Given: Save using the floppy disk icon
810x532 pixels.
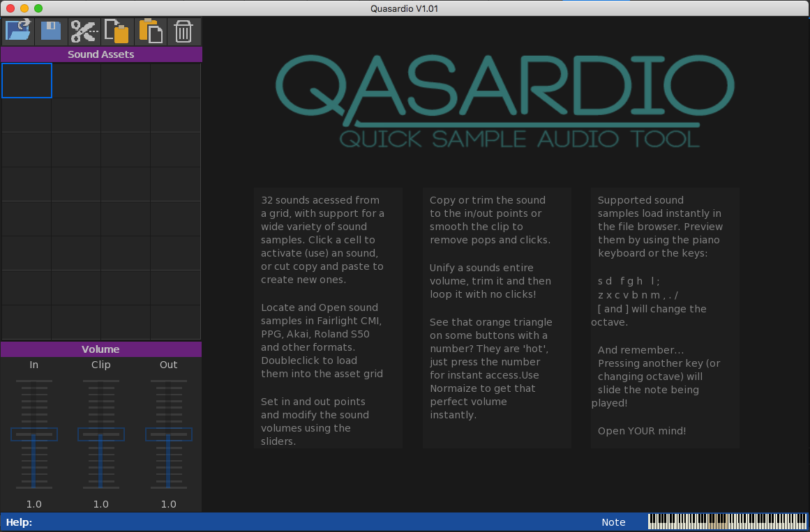Looking at the screenshot, I should (x=51, y=32).
